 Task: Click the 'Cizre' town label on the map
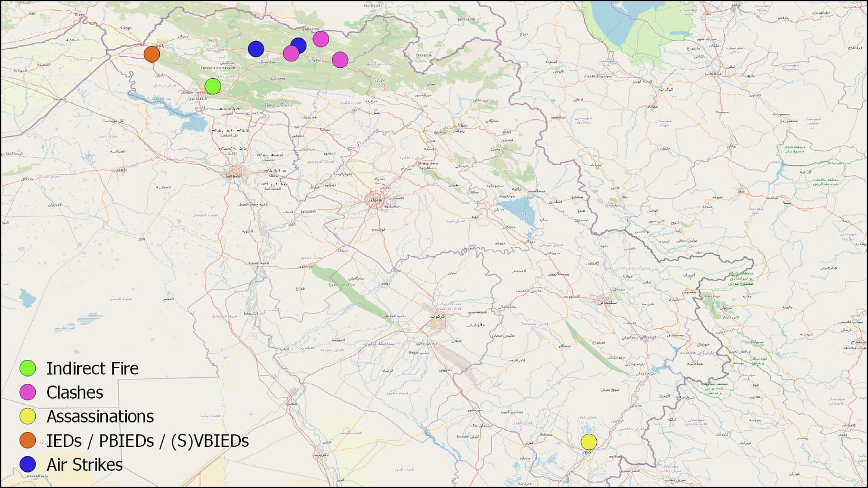click(80, 14)
